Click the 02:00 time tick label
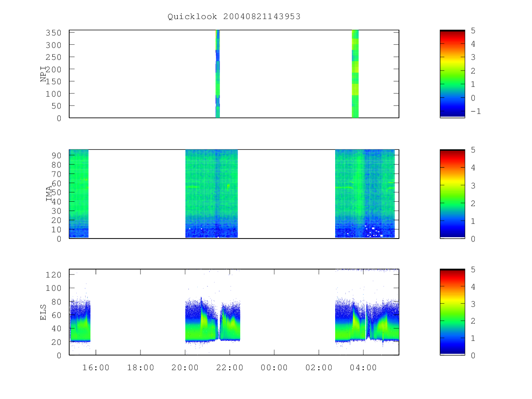Screen dimensions: 532x399 319,368
